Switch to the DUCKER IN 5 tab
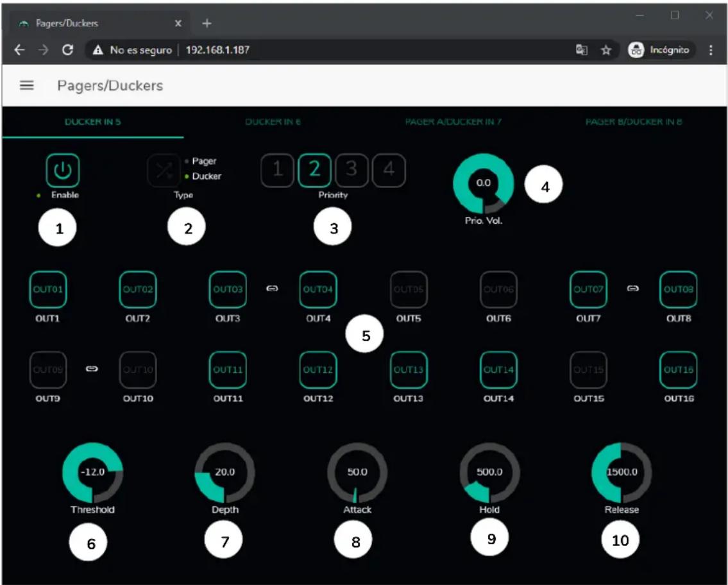Viewport: 728px width, 585px height. [x=93, y=122]
